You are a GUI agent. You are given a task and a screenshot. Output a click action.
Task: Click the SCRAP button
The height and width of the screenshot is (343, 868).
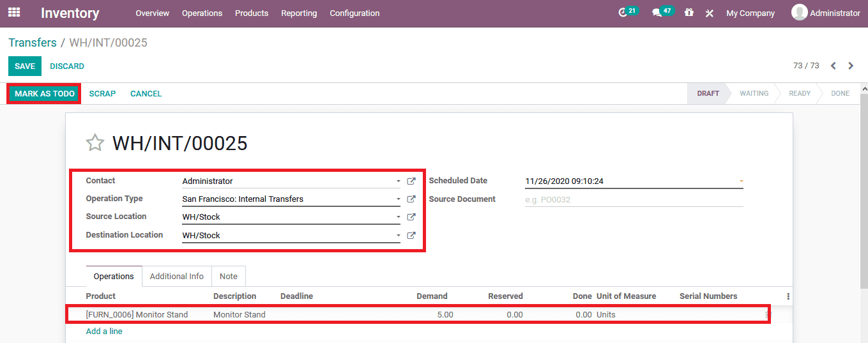[x=102, y=94]
